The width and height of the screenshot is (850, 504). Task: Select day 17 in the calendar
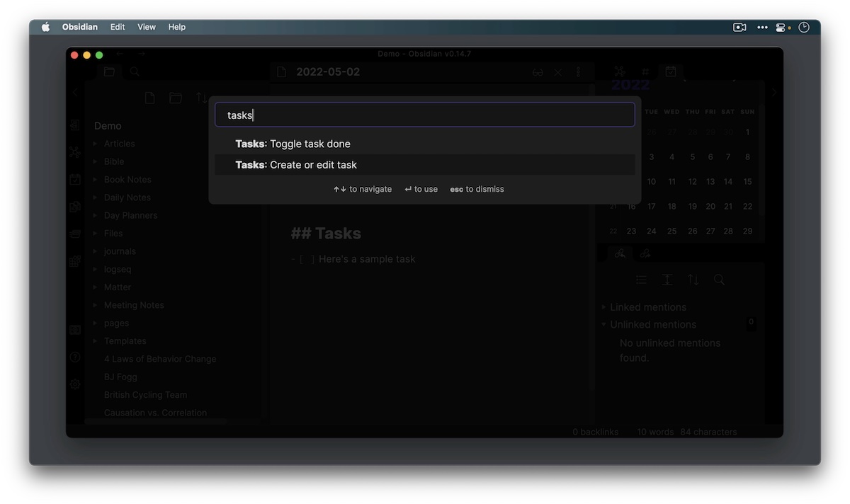652,207
